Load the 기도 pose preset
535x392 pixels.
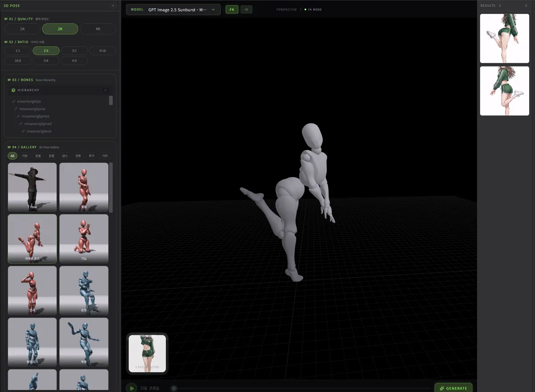point(84,239)
